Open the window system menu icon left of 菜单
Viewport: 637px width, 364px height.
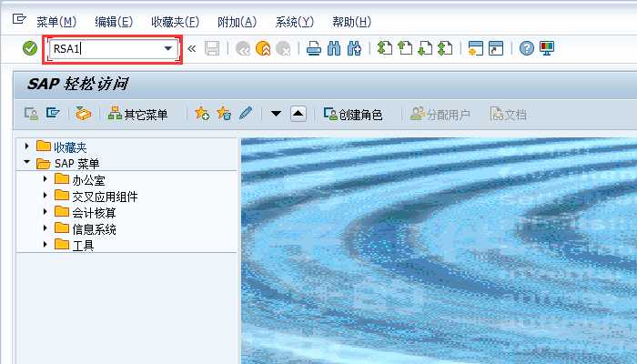coord(19,19)
